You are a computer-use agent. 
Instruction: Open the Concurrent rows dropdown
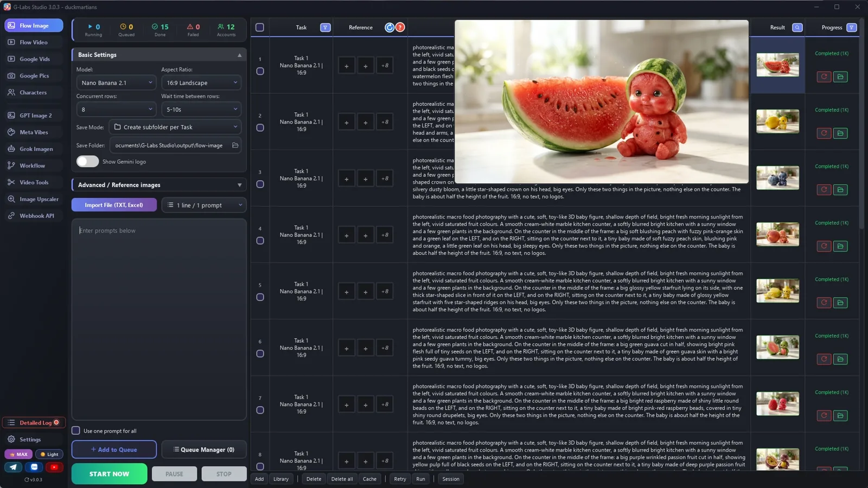[x=116, y=110]
